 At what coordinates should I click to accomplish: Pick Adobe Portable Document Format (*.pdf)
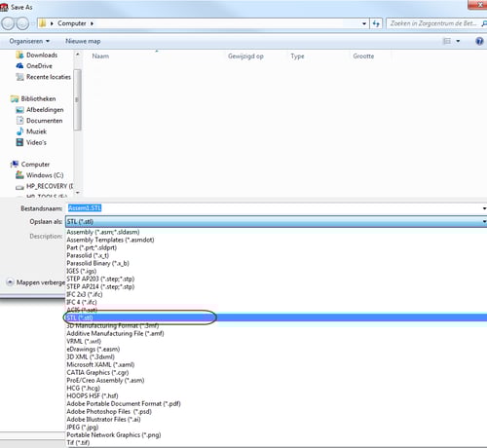pyautogui.click(x=124, y=404)
